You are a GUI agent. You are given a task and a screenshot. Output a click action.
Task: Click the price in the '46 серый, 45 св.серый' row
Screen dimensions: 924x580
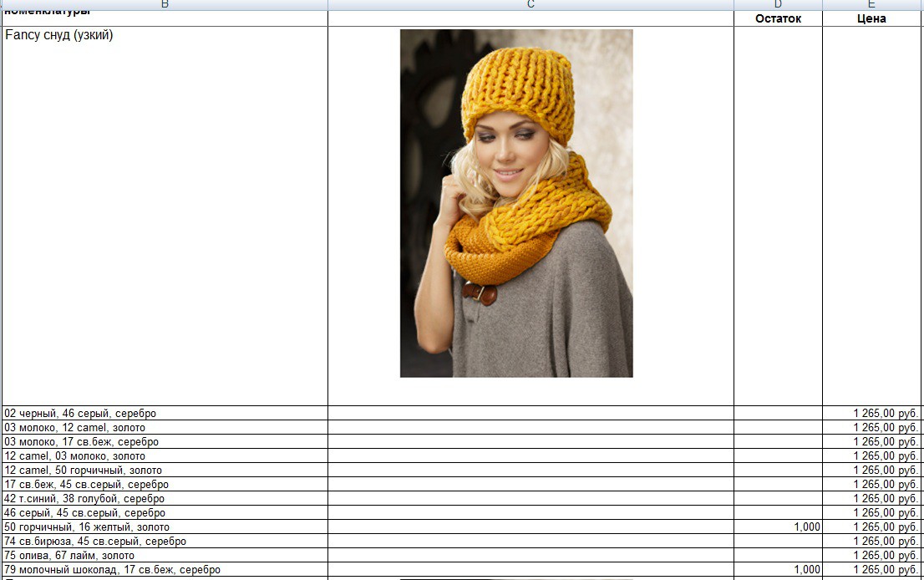[x=871, y=513]
